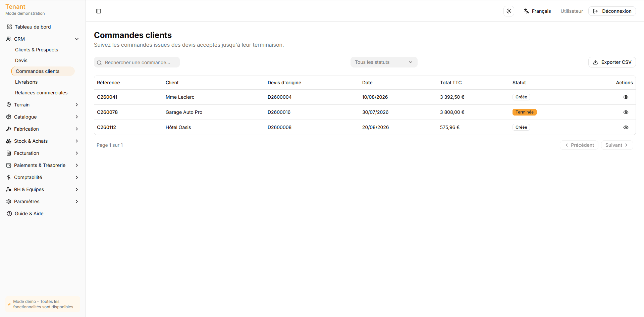Click the Suivant pagination button
Screen dimensions: 644x317
pos(617,145)
